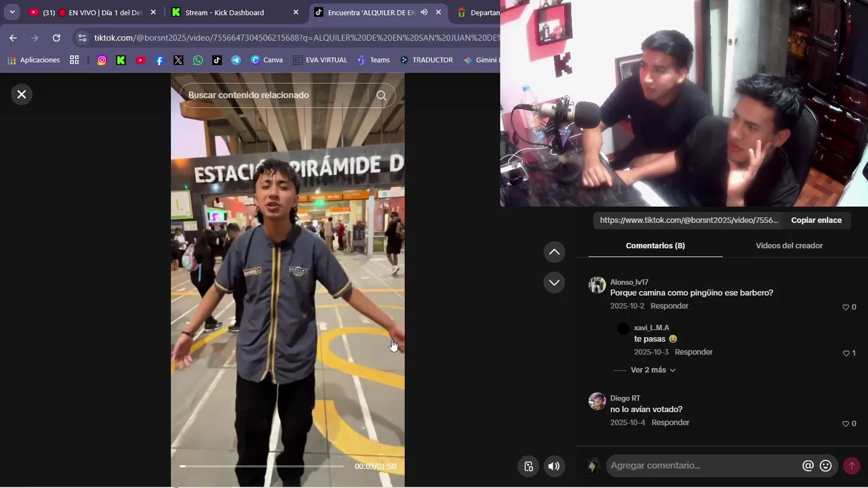Close the TikTok video viewer

[22, 94]
